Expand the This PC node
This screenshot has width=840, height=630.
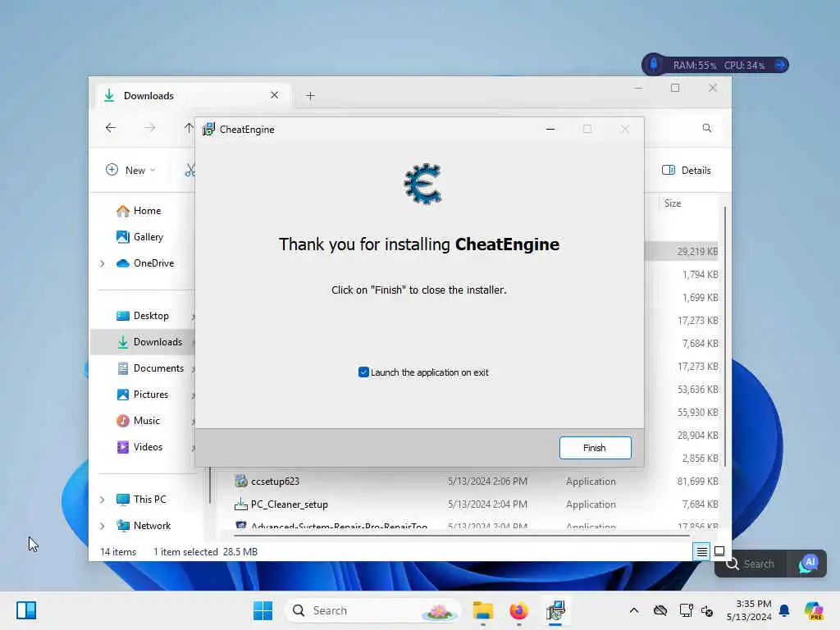click(x=102, y=500)
